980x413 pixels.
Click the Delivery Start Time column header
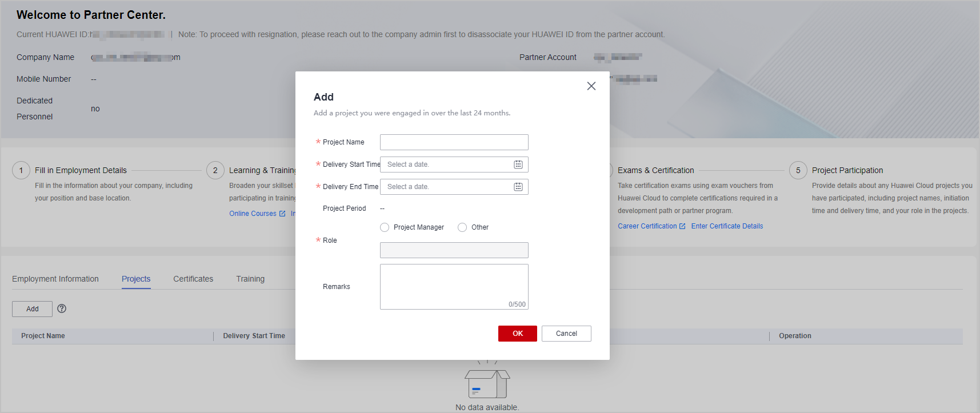254,336
